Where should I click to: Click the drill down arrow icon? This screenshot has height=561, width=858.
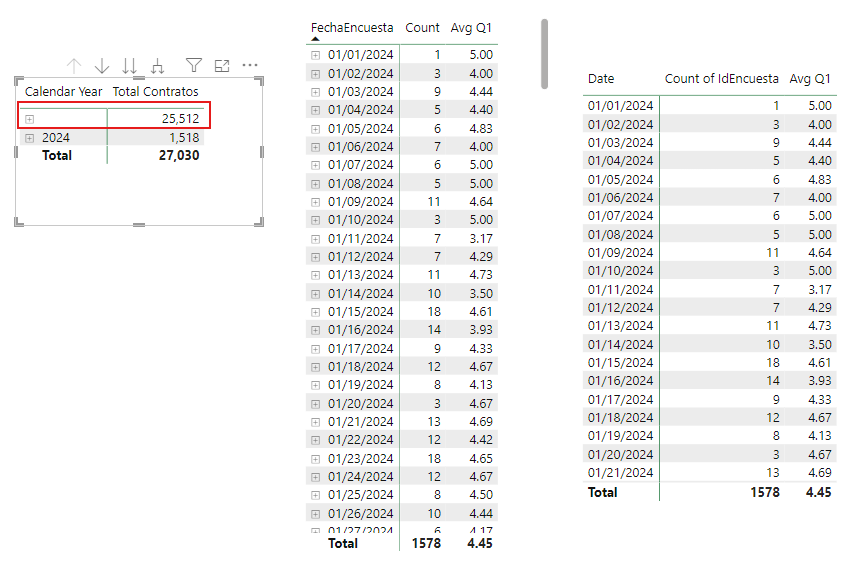102,66
